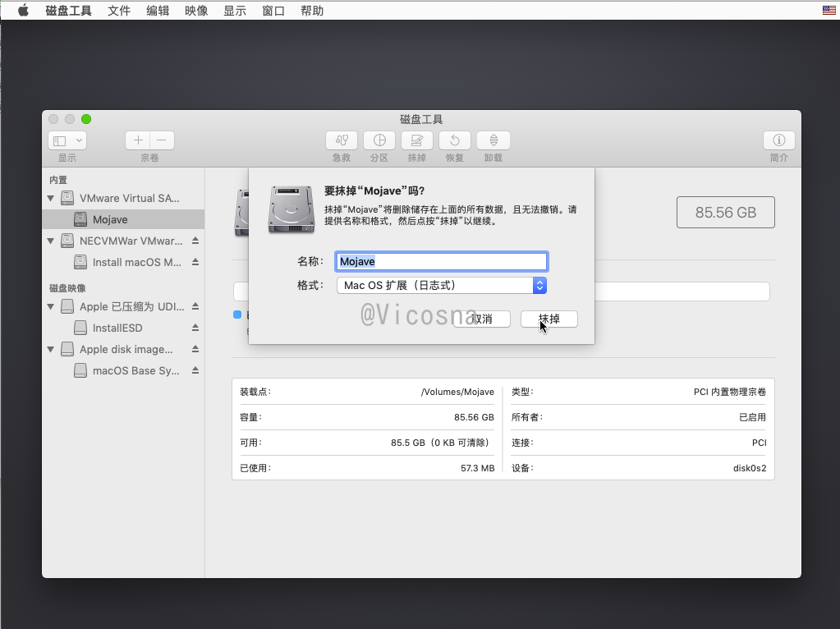Click the First Aid (急救) toolbar icon

(x=342, y=140)
